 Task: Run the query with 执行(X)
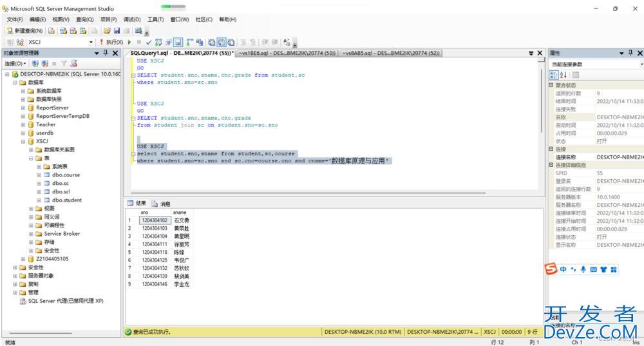tap(111, 43)
